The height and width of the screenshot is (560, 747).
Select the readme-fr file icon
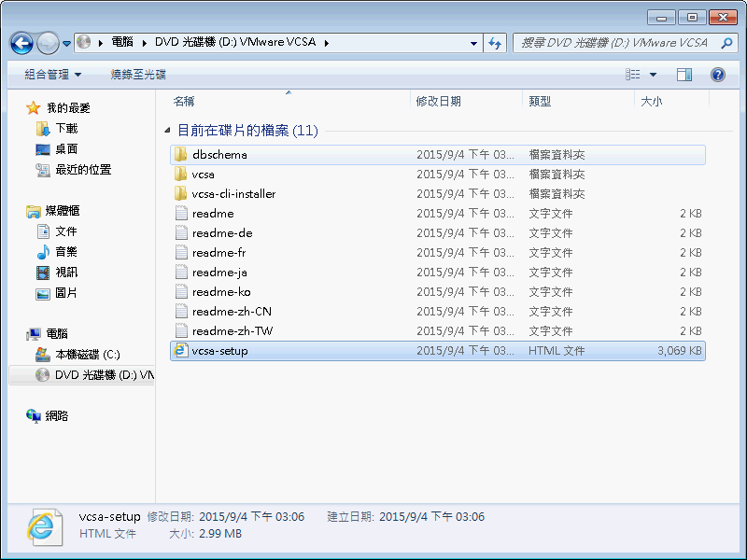pos(181,252)
